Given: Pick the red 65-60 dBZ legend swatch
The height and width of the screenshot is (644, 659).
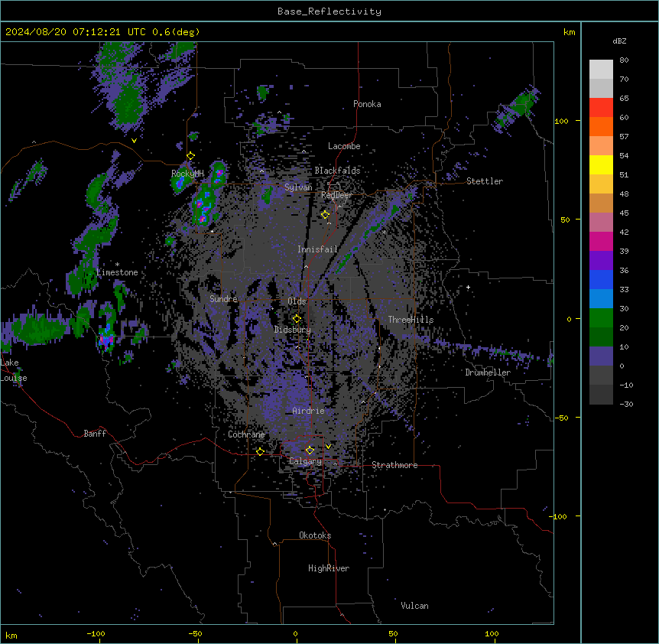Looking at the screenshot, I should [601, 107].
